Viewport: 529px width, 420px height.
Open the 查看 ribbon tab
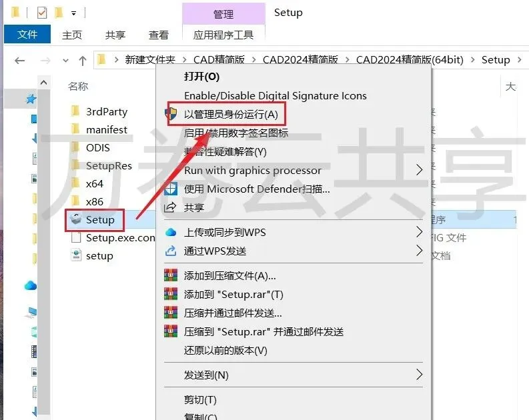click(159, 35)
